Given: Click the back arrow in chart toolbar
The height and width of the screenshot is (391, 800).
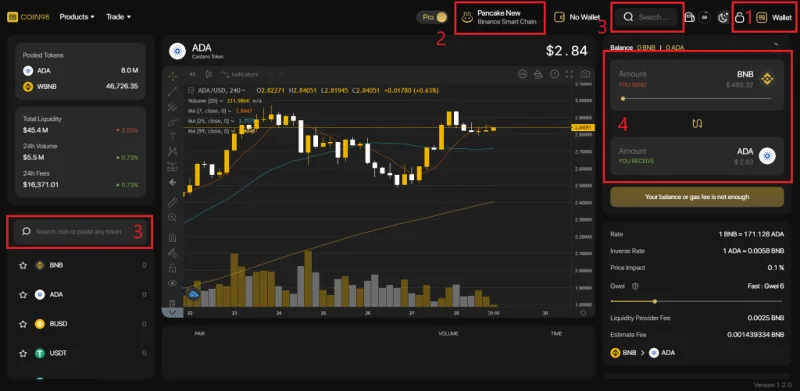Looking at the screenshot, I should tap(172, 182).
